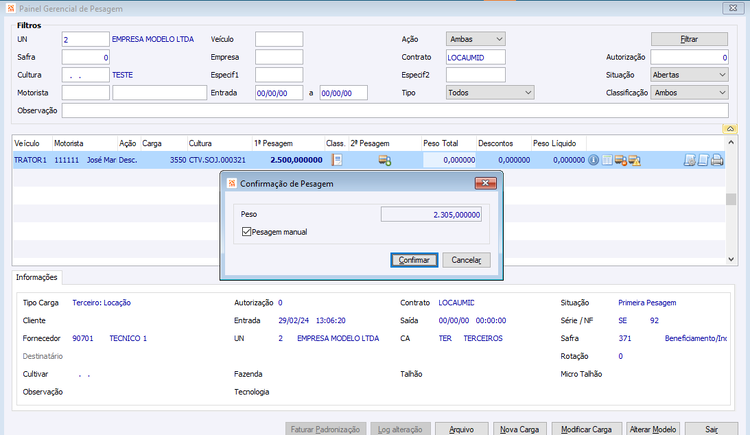The image size is (750, 435).
Task: Click the Contrato field showing LOCAUMID
Action: [x=475, y=57]
